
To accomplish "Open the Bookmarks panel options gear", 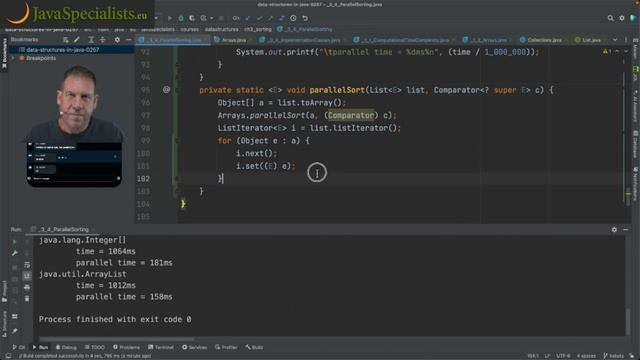I will 117,40.
